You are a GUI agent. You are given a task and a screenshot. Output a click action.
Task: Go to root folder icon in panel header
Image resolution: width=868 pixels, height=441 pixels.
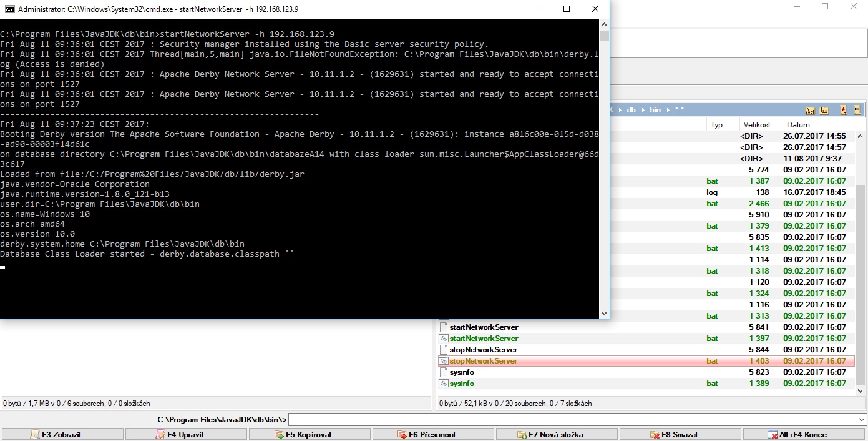[x=811, y=110]
